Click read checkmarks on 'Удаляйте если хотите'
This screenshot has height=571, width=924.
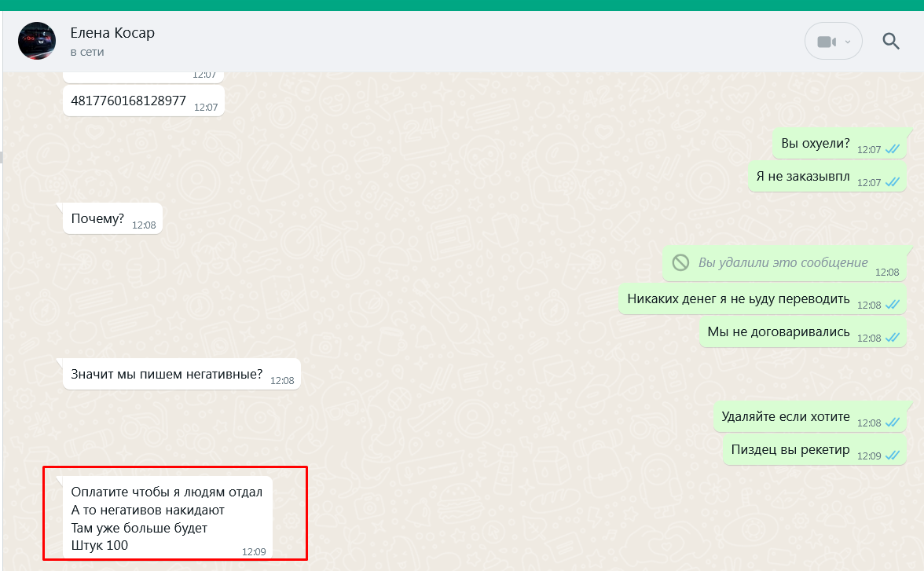coord(893,423)
